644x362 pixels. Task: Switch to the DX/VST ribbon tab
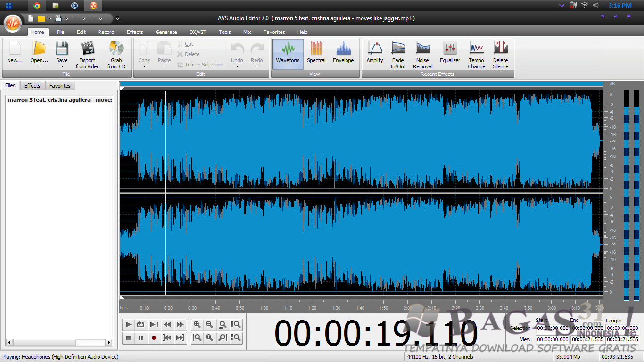click(x=198, y=32)
